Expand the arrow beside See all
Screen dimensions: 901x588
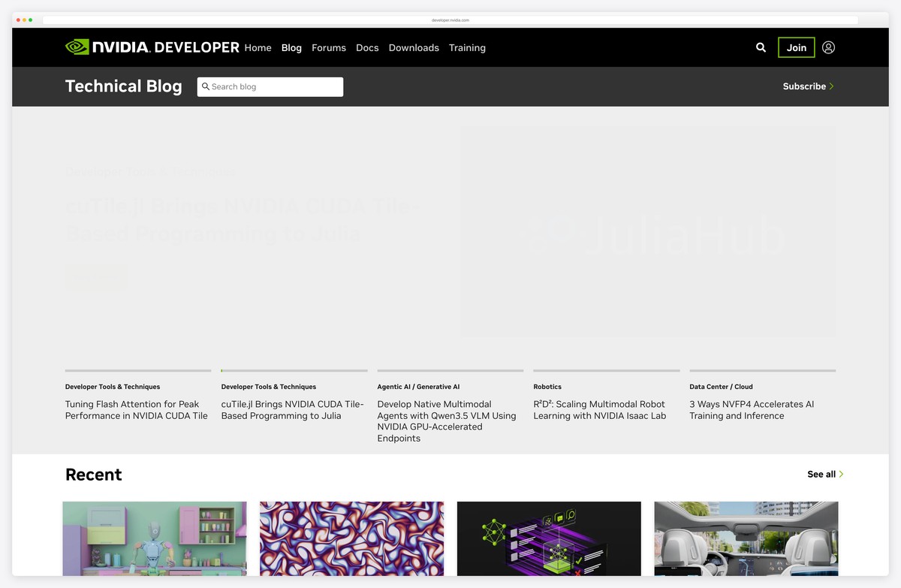[841, 474]
